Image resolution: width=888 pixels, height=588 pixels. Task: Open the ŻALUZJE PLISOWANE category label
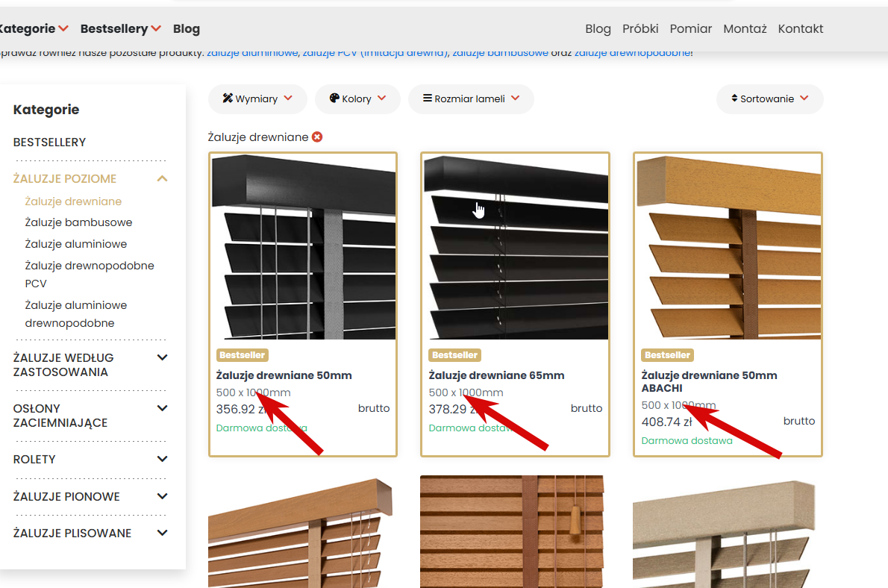(72, 534)
